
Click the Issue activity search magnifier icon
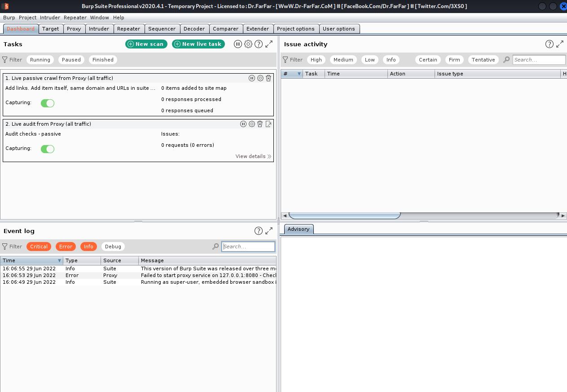(506, 60)
